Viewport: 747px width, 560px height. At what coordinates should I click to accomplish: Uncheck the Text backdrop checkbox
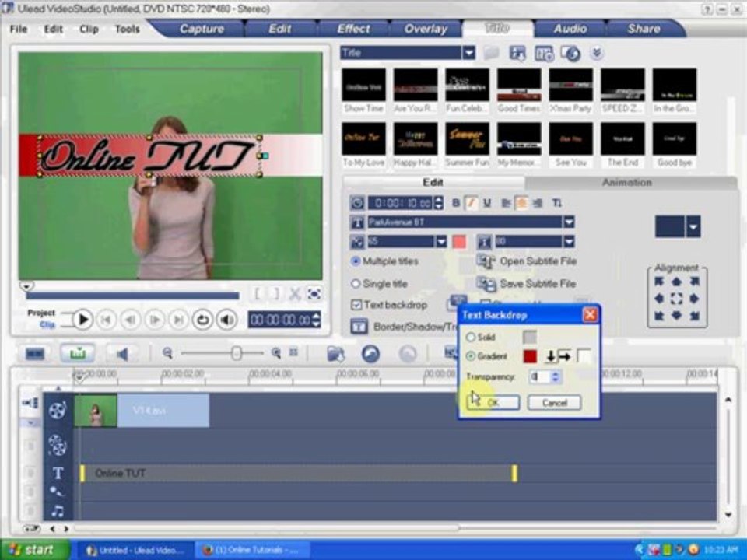click(356, 305)
